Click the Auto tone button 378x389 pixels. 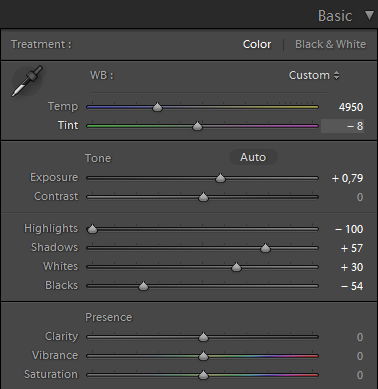click(x=253, y=157)
